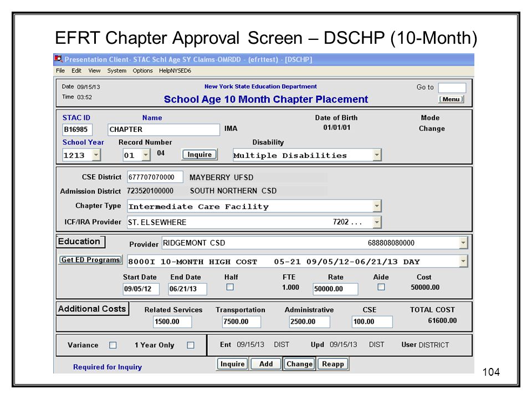Expand the Chapter Type dropdown
532x399 pixels.
(377, 206)
